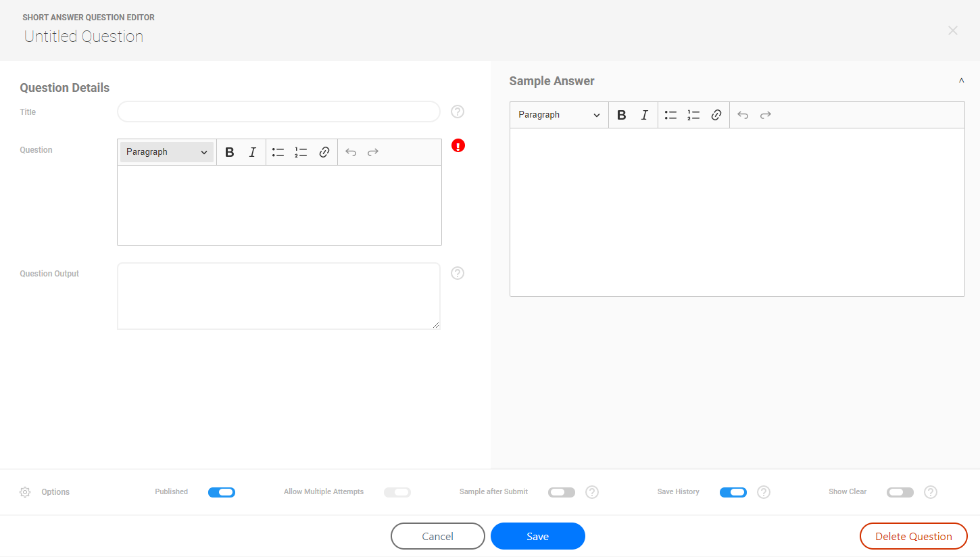Open Paragraph dropdown in Sample Answer editor
The width and height of the screenshot is (980, 557).
tap(559, 115)
